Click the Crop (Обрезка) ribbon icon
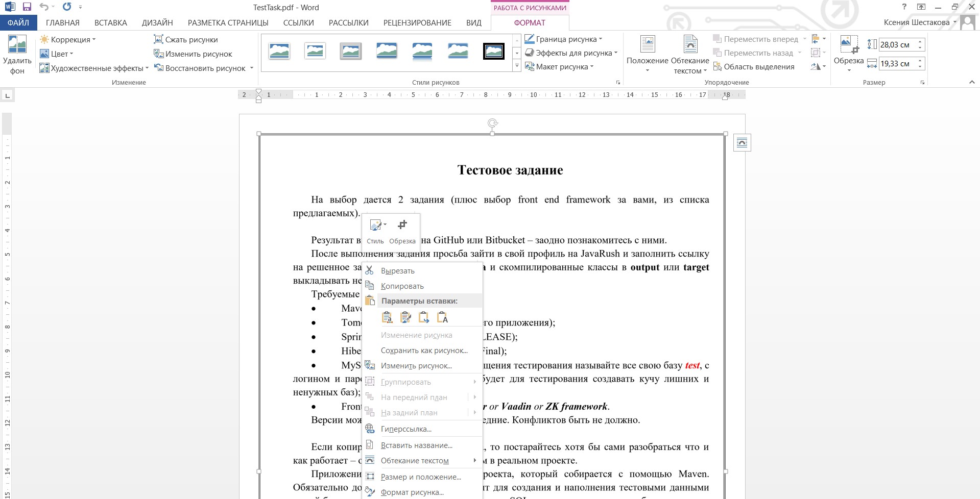Image resolution: width=980 pixels, height=499 pixels. (849, 44)
